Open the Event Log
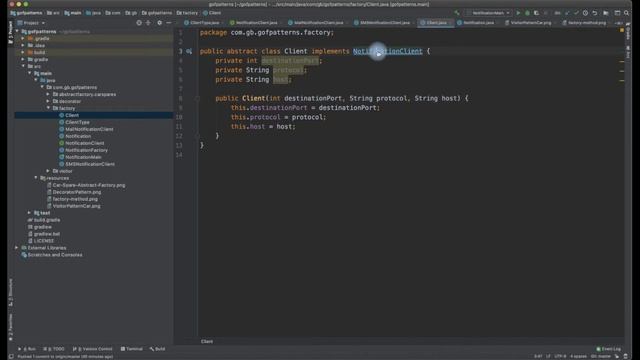The image size is (640, 360). click(x=609, y=349)
